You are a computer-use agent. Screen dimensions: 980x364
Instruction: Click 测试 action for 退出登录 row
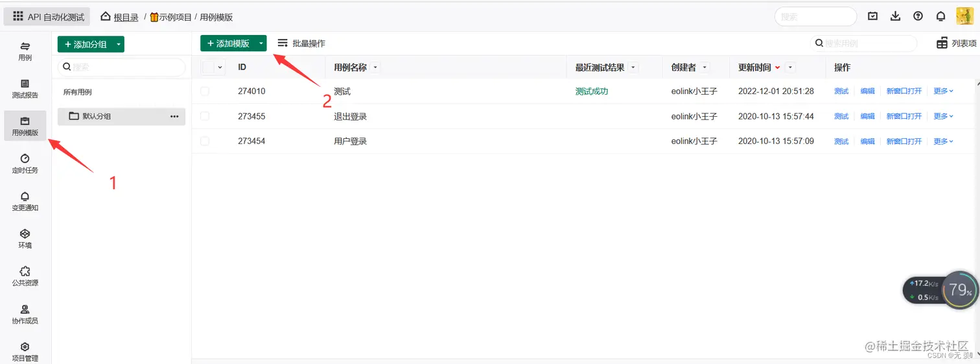pyautogui.click(x=841, y=116)
